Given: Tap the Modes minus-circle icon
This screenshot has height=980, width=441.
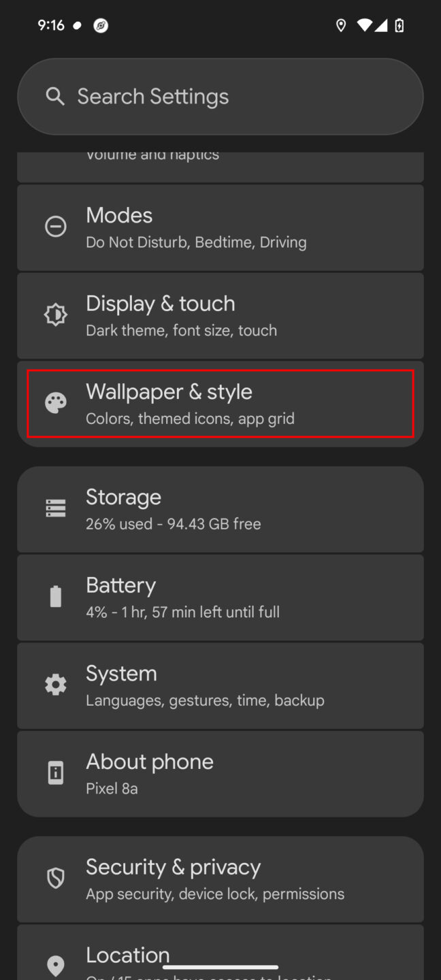Looking at the screenshot, I should (x=55, y=226).
